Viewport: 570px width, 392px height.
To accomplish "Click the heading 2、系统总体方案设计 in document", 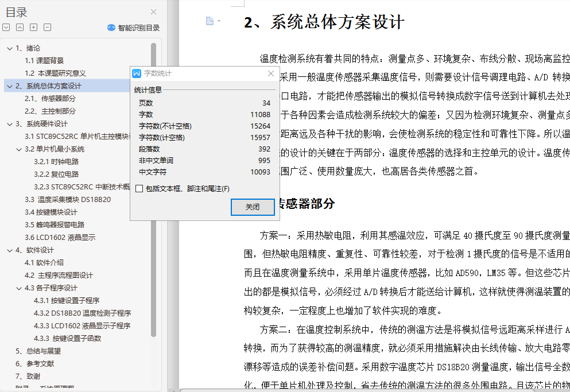I will coord(324,22).
